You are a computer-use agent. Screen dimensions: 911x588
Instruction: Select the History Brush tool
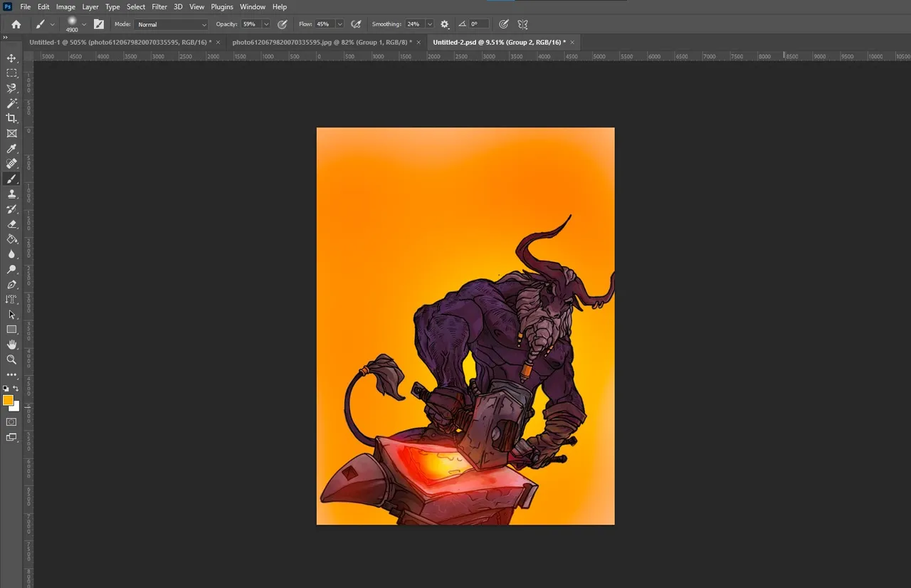[11, 209]
